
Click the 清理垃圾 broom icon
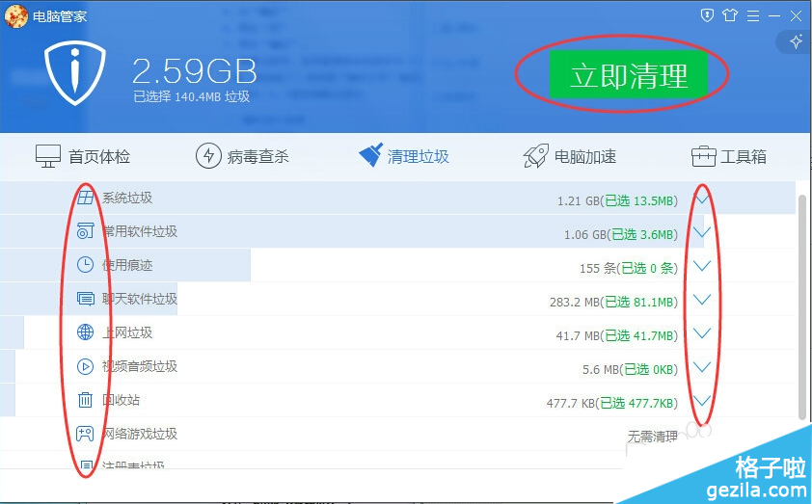(x=370, y=155)
